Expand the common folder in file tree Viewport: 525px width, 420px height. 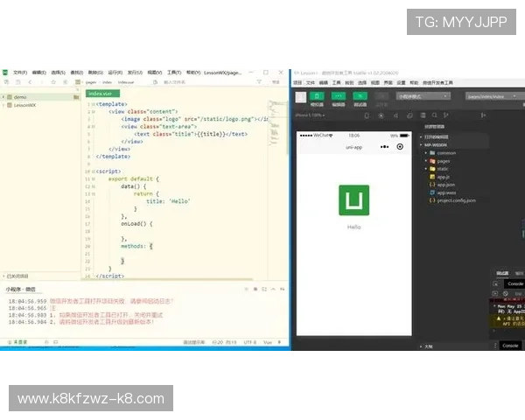(x=445, y=152)
